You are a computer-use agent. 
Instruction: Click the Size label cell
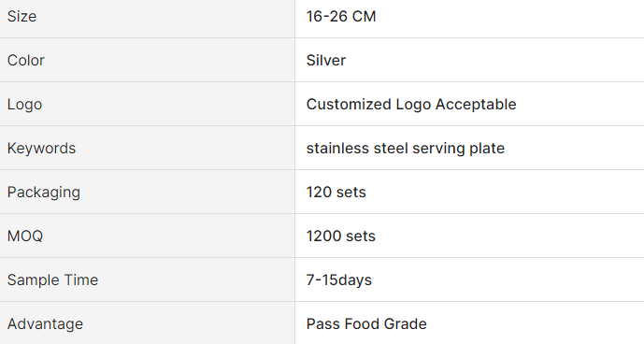147,19
